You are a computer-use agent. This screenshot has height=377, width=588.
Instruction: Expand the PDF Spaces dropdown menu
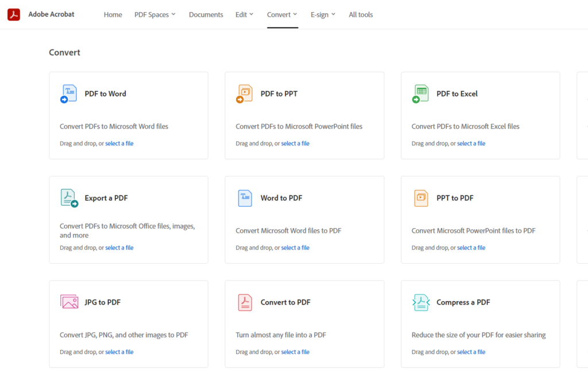(155, 14)
